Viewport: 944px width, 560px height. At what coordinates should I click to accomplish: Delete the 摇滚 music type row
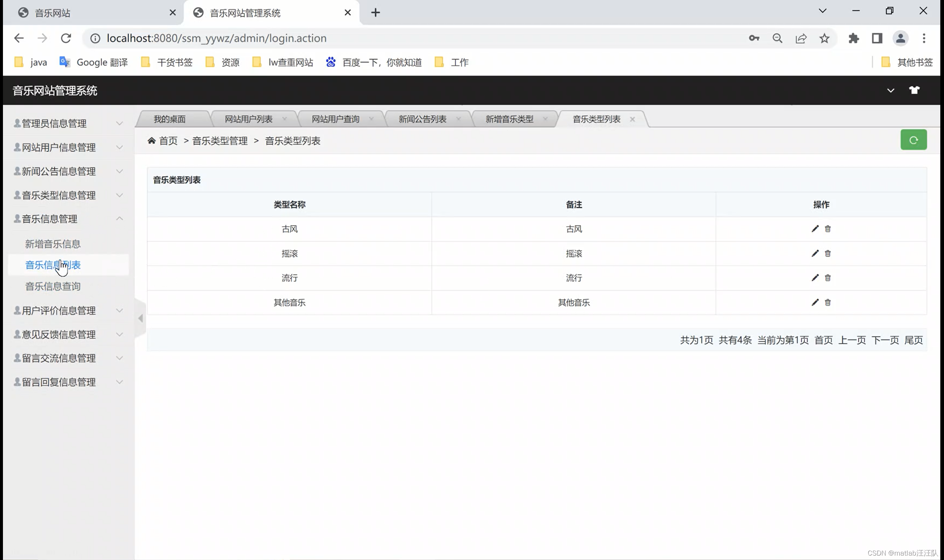pyautogui.click(x=828, y=253)
